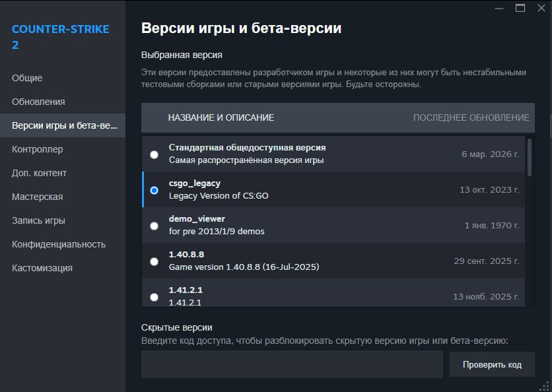Select the Стандартная общедоступная версия radio button
The width and height of the screenshot is (552, 392).
click(154, 154)
